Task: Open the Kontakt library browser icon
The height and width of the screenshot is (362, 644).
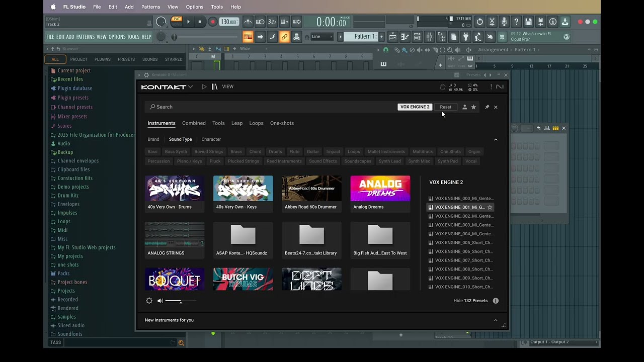Action: pyautogui.click(x=214, y=86)
